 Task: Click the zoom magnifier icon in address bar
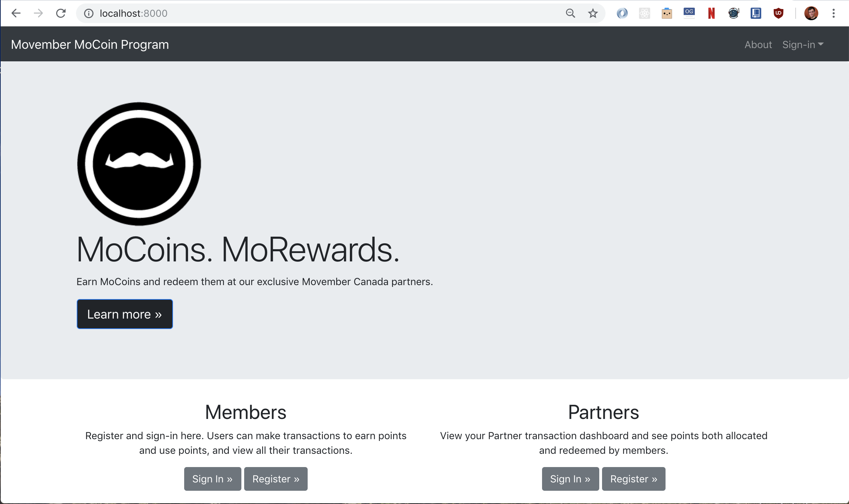[x=570, y=13]
